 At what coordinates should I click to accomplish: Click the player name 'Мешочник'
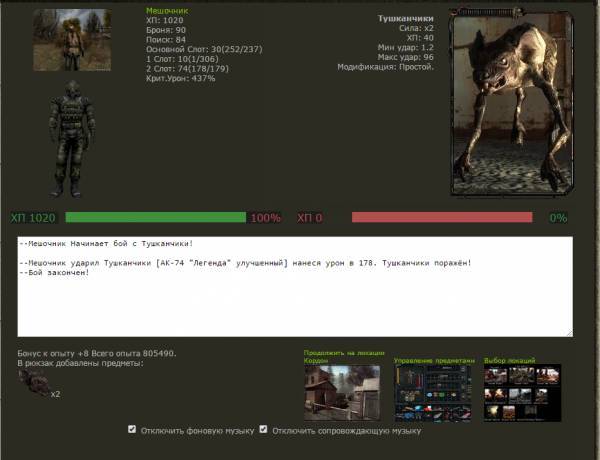click(166, 10)
